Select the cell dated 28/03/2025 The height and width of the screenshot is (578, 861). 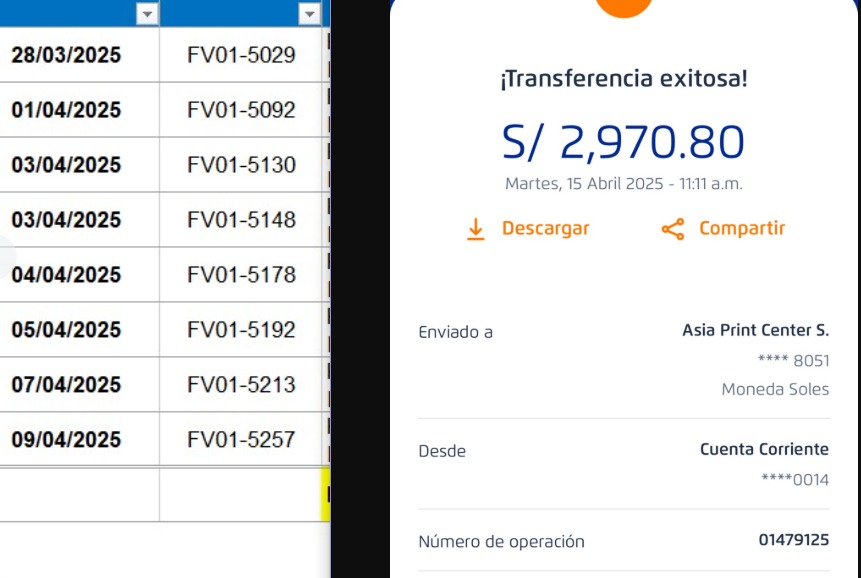[x=66, y=55]
